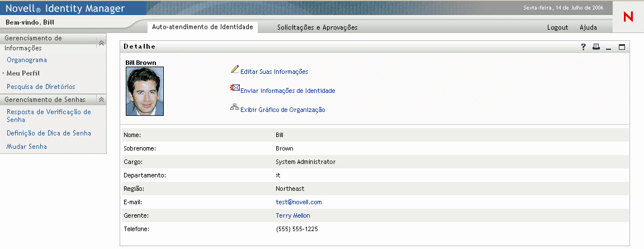Open Organograma in sidebar

tap(27, 60)
